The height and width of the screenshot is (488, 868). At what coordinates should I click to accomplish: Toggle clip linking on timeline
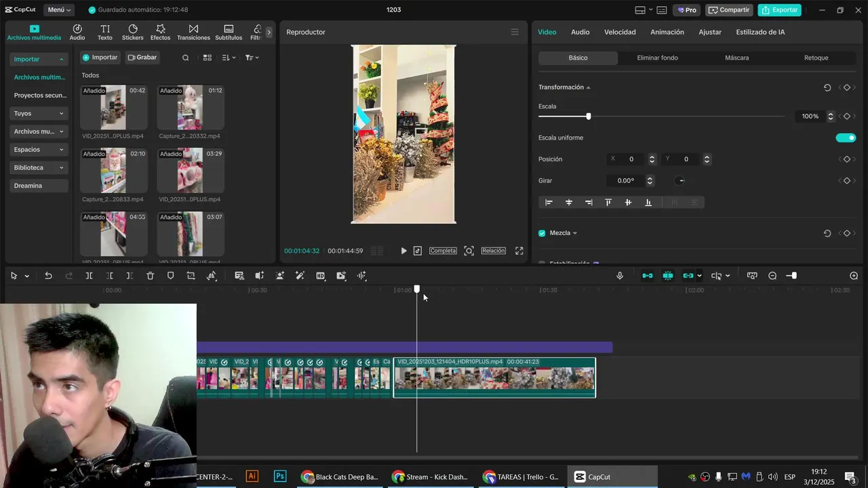click(688, 276)
